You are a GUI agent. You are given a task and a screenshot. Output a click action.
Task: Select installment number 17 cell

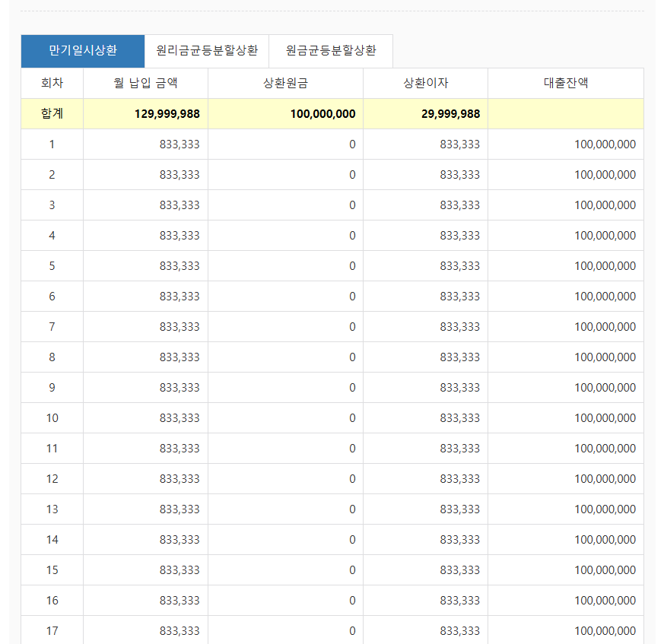click(x=52, y=631)
